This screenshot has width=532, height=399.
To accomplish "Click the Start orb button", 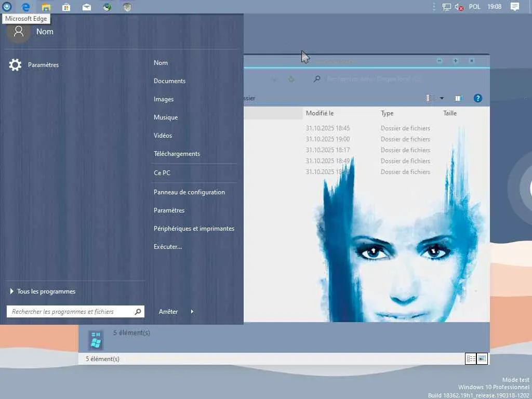I will (7, 6).
